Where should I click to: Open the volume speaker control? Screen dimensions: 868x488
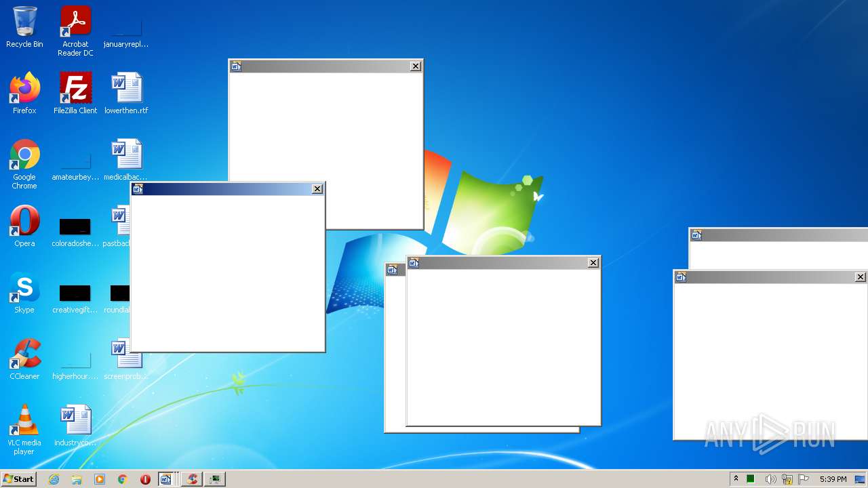pos(770,479)
